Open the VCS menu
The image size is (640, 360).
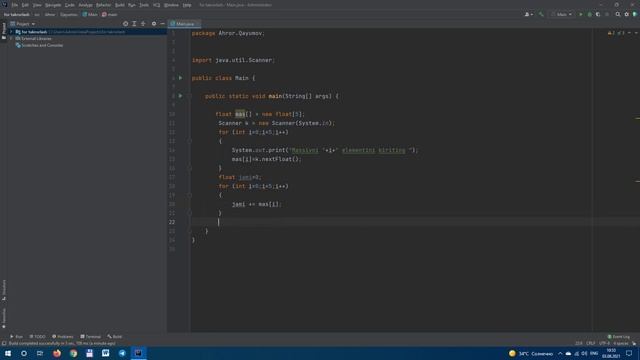tap(157, 5)
